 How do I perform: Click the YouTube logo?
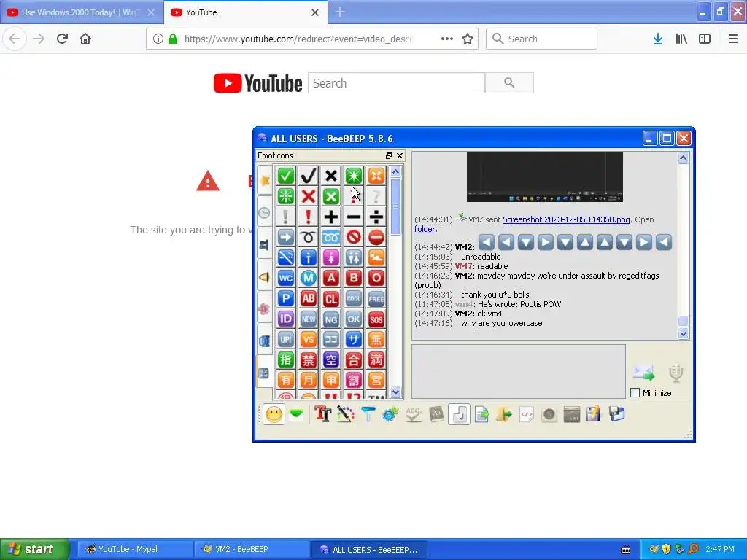258,83
